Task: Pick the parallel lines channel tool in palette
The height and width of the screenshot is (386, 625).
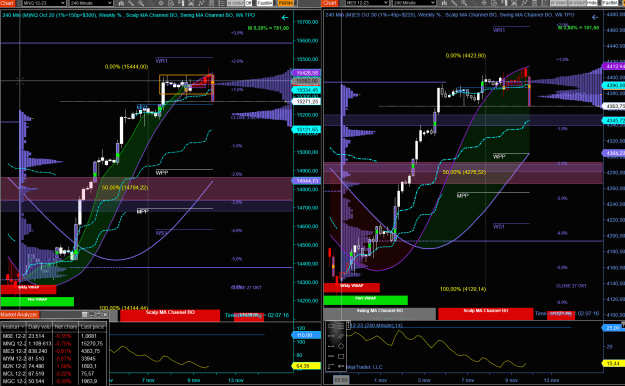Action: pyautogui.click(x=341, y=337)
